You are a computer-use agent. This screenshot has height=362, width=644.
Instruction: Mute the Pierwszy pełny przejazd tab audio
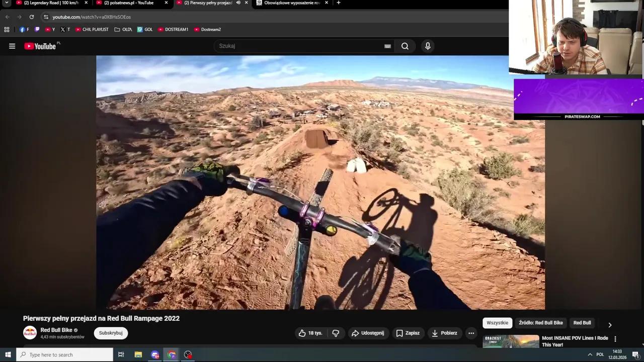pos(238,3)
